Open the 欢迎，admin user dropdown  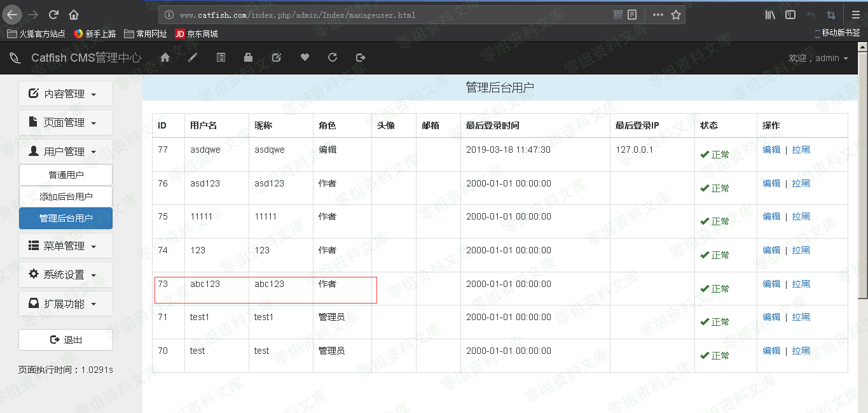click(818, 58)
